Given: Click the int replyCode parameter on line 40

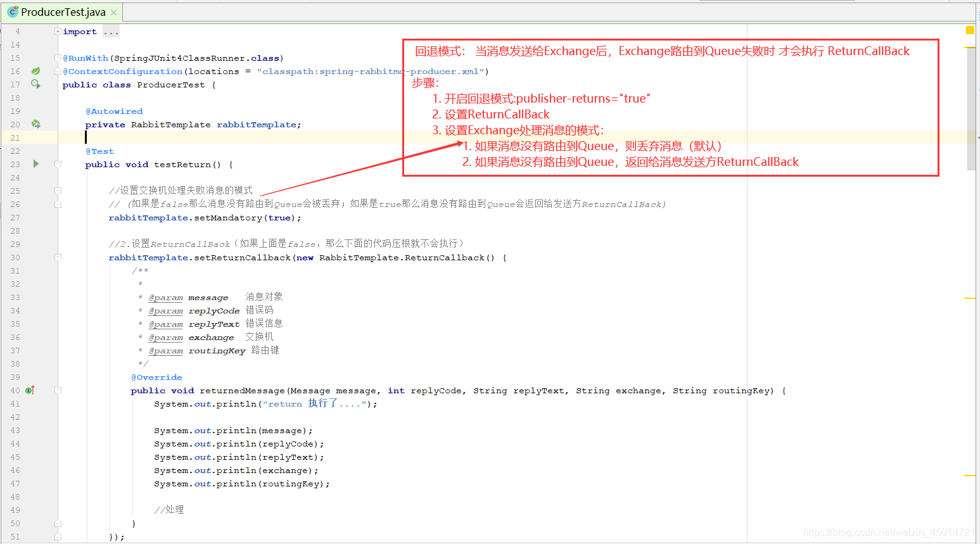Looking at the screenshot, I should coord(424,390).
